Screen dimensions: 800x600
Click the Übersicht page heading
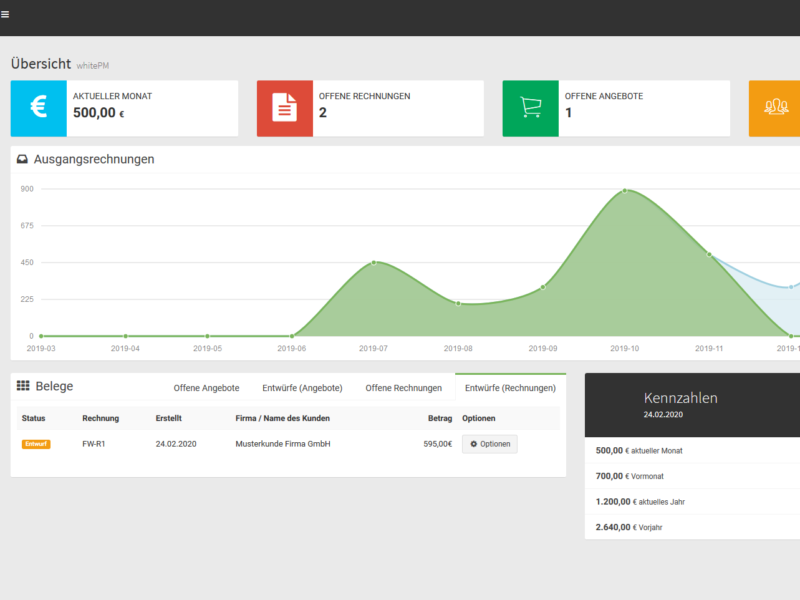click(41, 64)
